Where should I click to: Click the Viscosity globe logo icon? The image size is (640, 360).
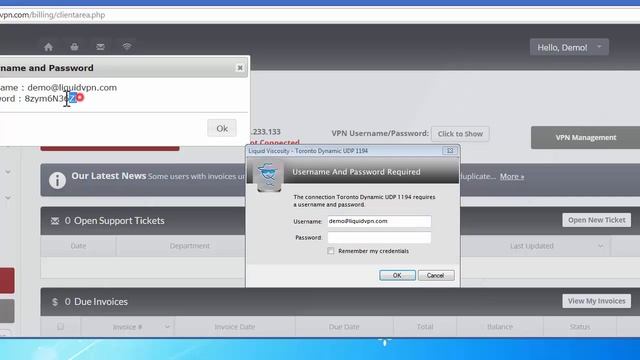[269, 176]
